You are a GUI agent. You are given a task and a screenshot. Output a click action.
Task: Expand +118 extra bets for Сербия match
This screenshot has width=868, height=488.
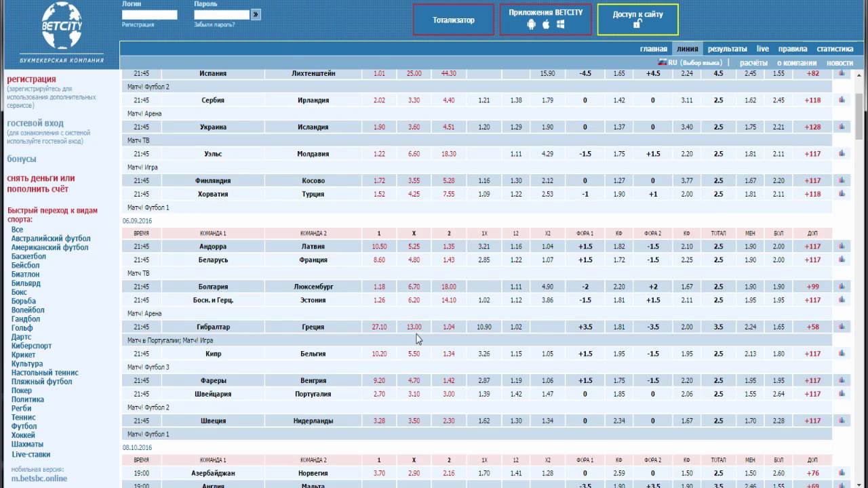tap(812, 100)
